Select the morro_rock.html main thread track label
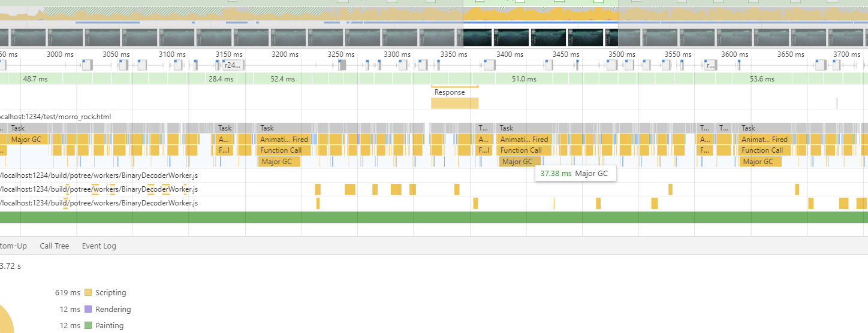Image resolution: width=868 pixels, height=333 pixels. point(56,117)
